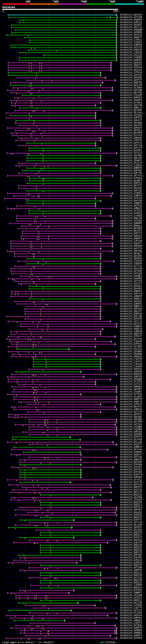The image size is (146, 644).
Task: Select the UniRef100_B9HLM2 label
Action: 131,374
